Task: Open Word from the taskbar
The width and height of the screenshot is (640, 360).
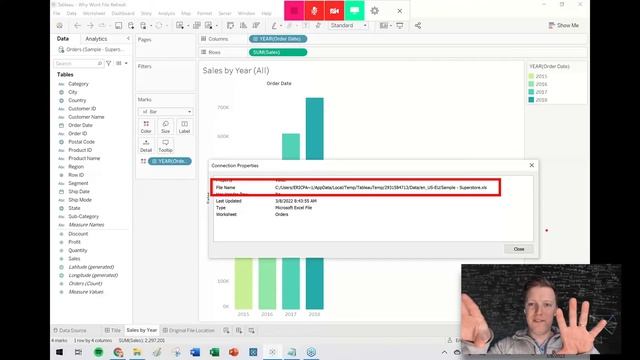Action: pos(195,352)
